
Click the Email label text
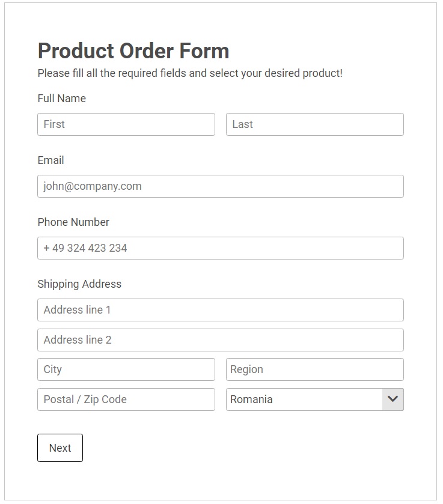[50, 160]
